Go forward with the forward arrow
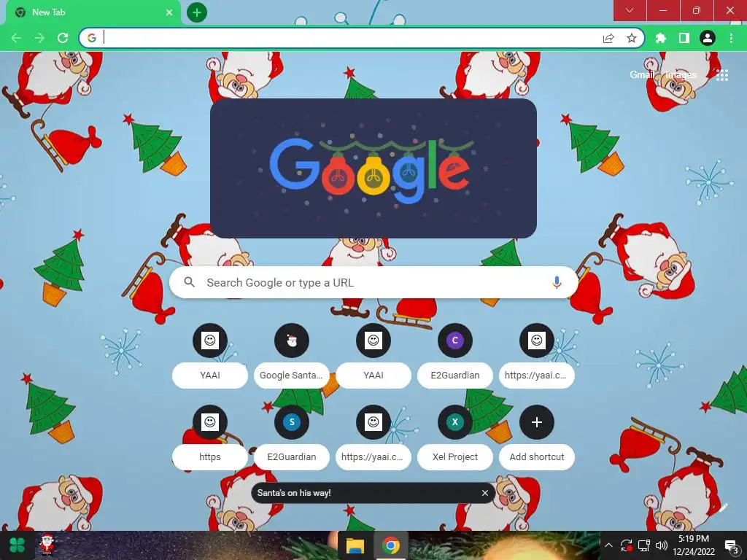The image size is (747, 560). coord(39,38)
